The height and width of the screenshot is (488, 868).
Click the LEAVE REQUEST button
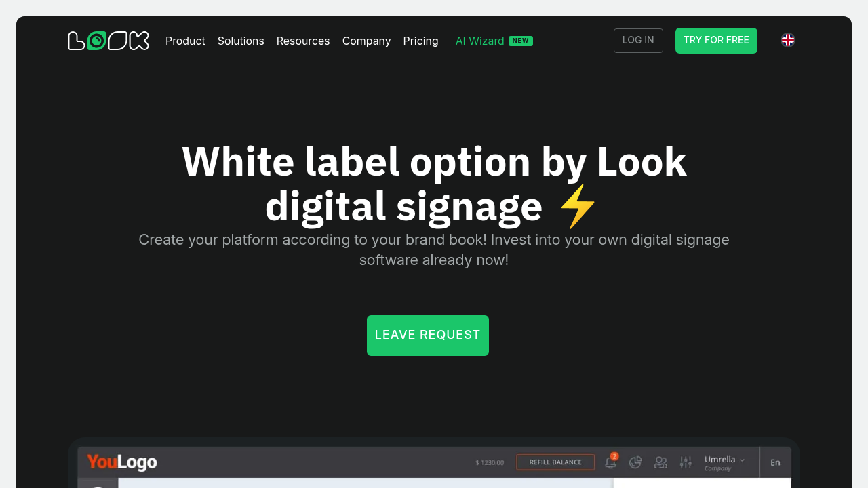[428, 335]
